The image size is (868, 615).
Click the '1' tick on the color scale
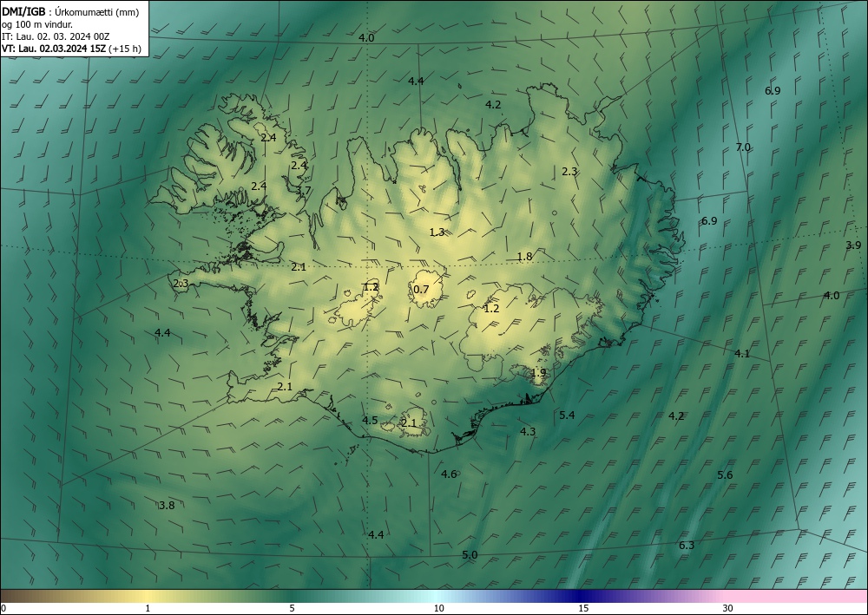point(148,609)
